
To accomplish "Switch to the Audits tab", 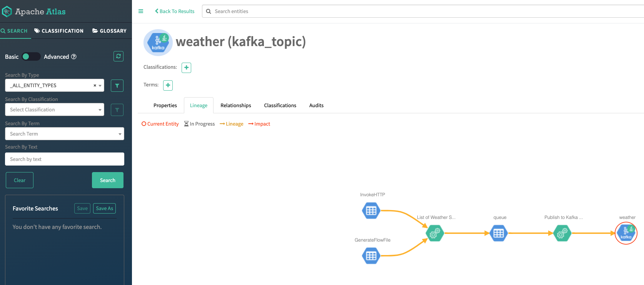I will pyautogui.click(x=316, y=105).
